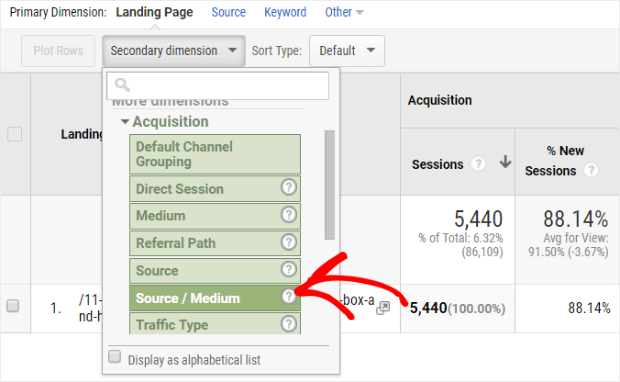
Task: Expand the Other primary dimension menu
Action: pyautogui.click(x=344, y=12)
